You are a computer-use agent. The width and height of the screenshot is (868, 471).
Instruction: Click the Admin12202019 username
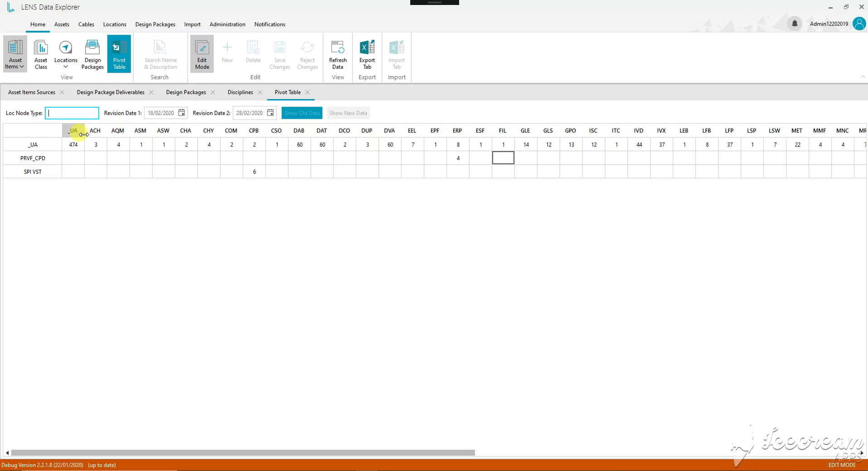(829, 24)
